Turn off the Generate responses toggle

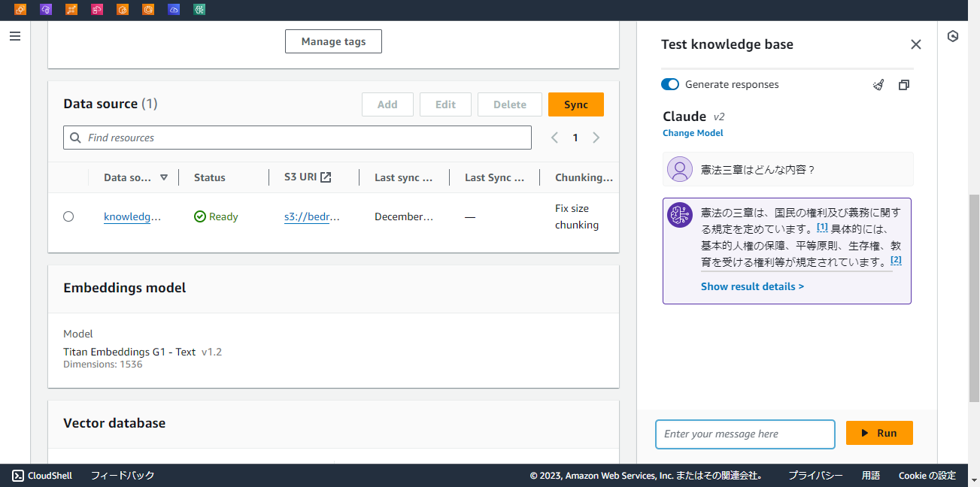click(669, 84)
